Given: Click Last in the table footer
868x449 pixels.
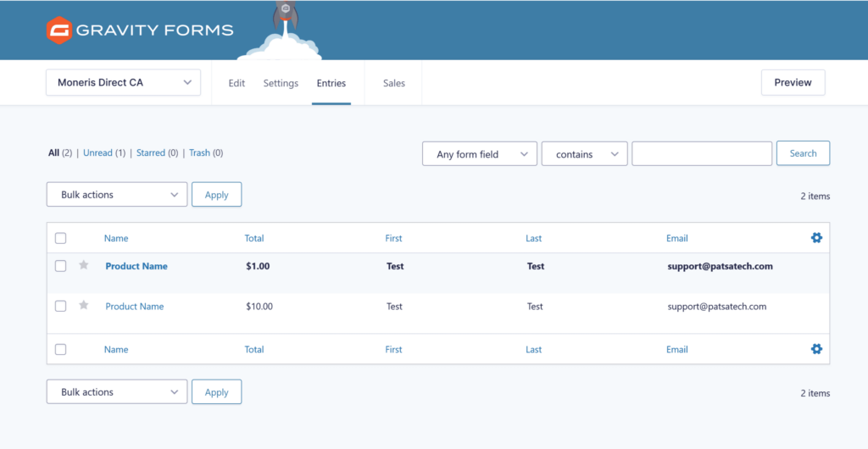Looking at the screenshot, I should tap(534, 350).
